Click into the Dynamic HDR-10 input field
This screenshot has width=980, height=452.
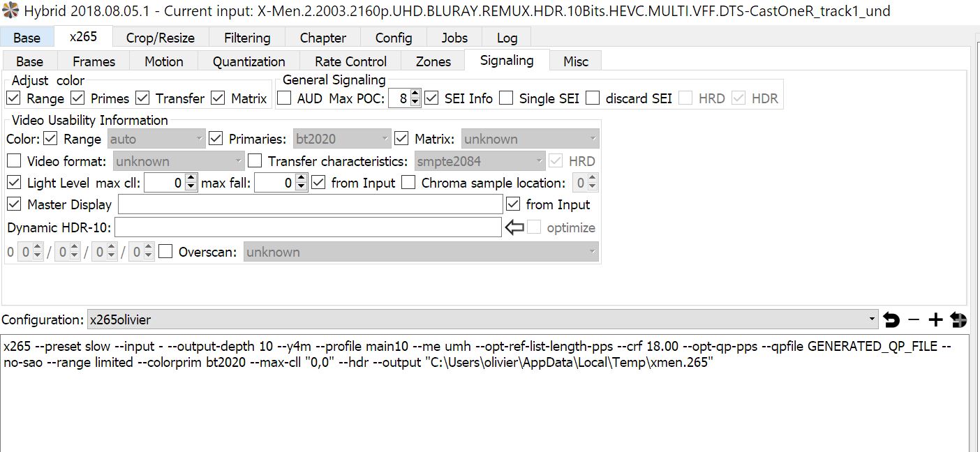coord(308,227)
